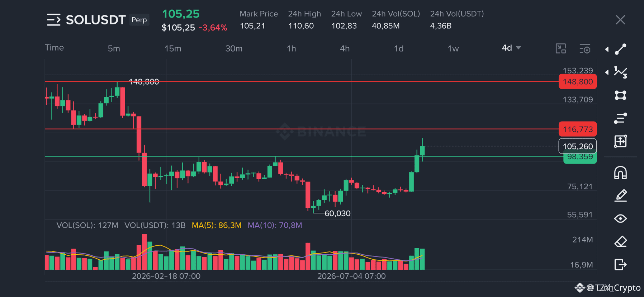The height and width of the screenshot is (297, 644).
Task: Open the 4d interval dropdown
Action: [511, 48]
